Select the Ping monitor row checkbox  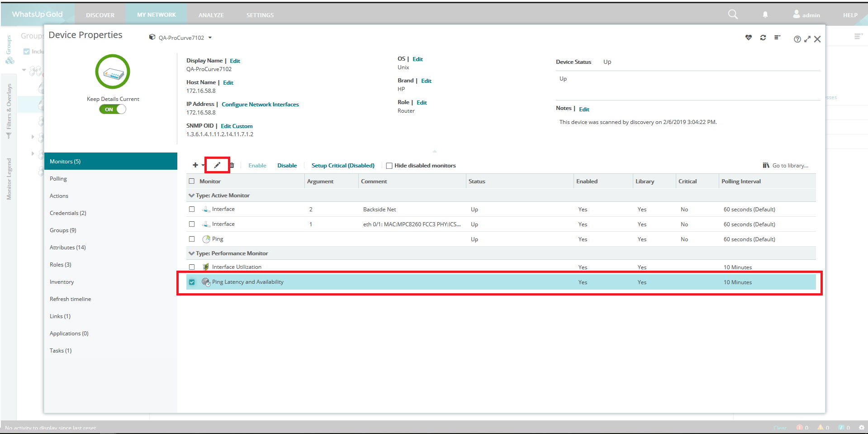[192, 239]
